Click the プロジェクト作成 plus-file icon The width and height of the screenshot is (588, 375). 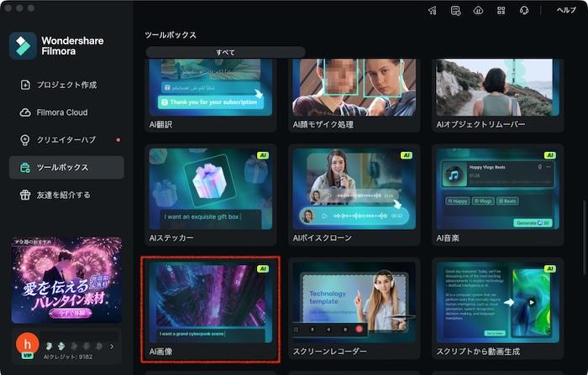coord(25,85)
